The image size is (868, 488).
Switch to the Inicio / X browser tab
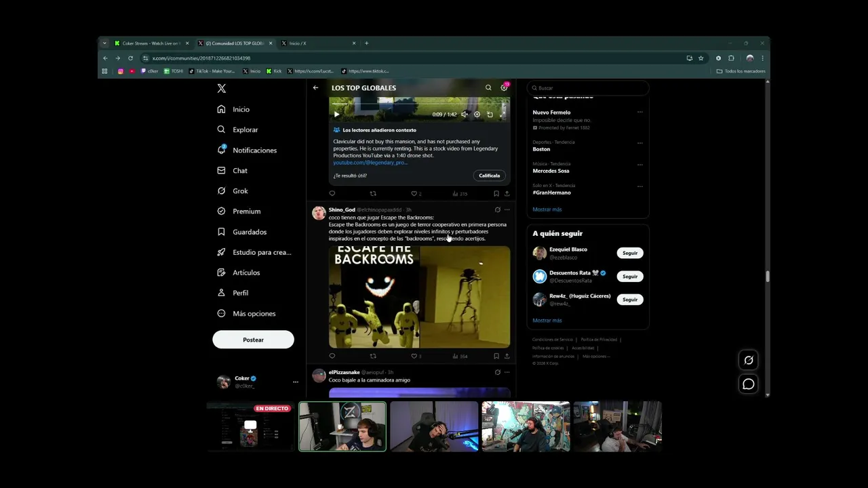point(318,43)
